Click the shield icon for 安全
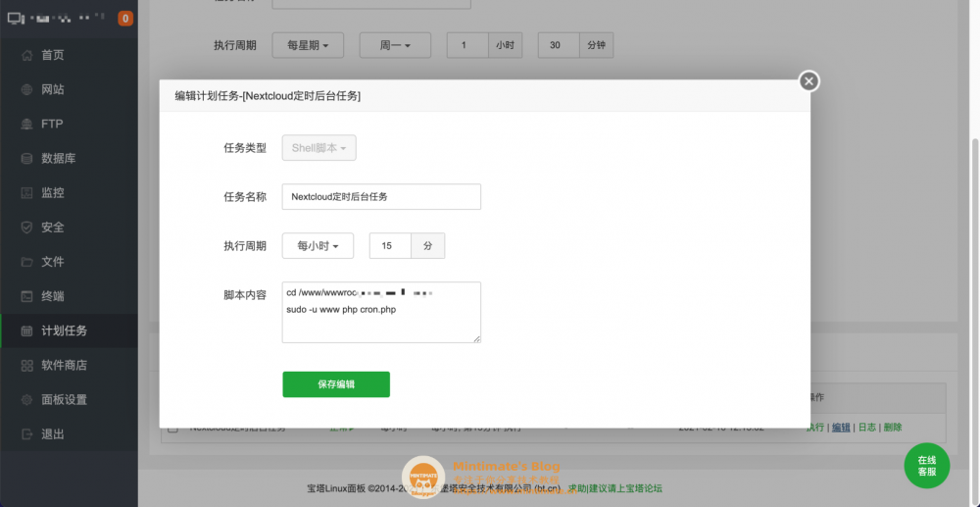The height and width of the screenshot is (507, 980). [26, 227]
